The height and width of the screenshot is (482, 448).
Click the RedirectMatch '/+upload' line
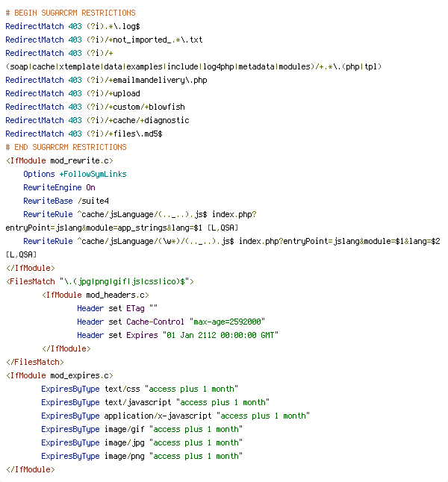pyautogui.click(x=72, y=93)
